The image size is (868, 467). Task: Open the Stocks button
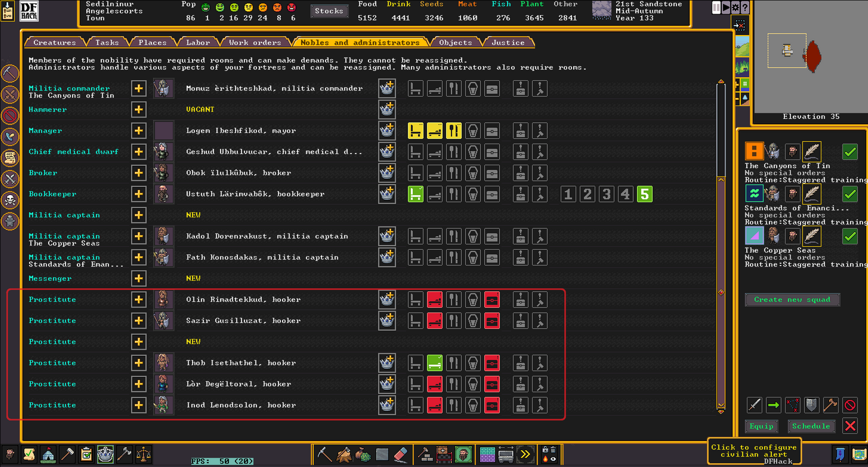(329, 11)
